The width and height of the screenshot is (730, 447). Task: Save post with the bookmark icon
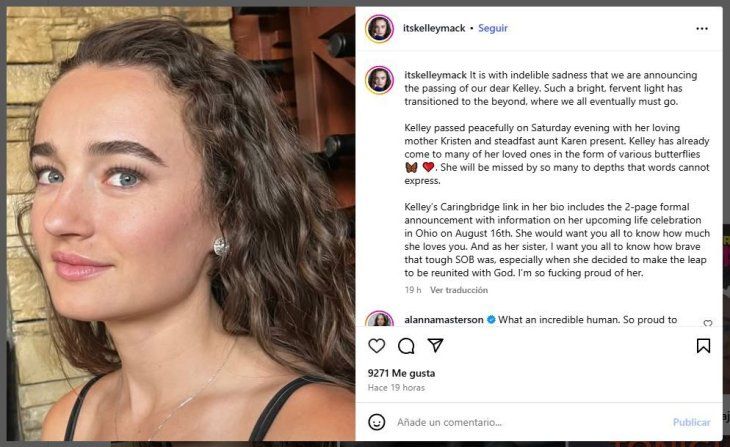click(703, 346)
